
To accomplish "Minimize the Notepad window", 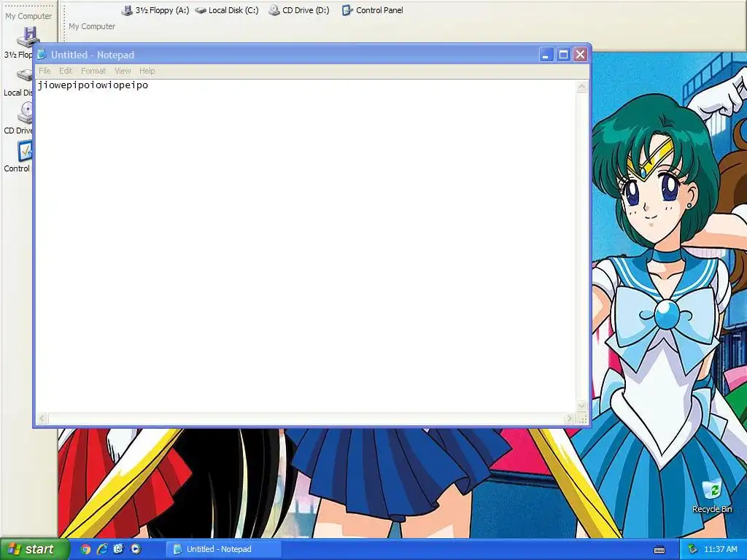I will (546, 55).
